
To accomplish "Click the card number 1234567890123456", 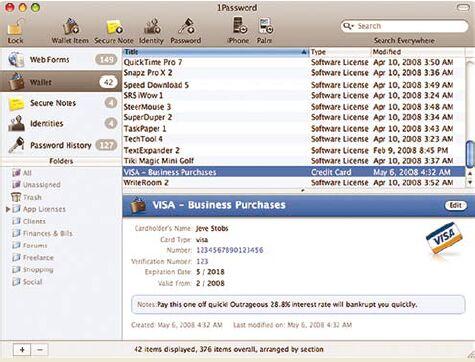I will pos(230,250).
